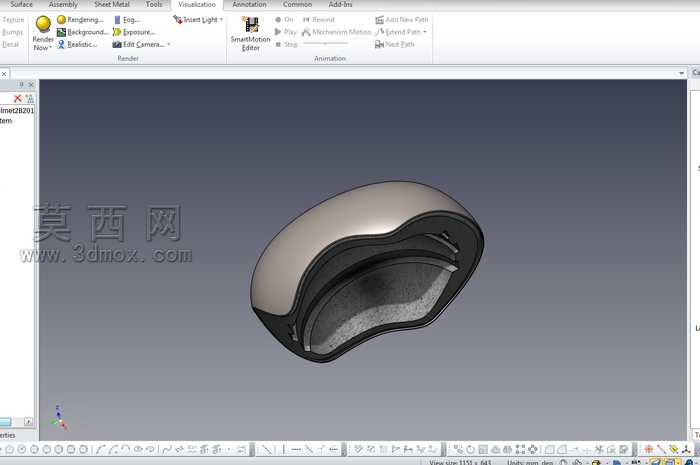Select the vertical line sketch tool
Screen dimensions: 700x465
[283, 449]
